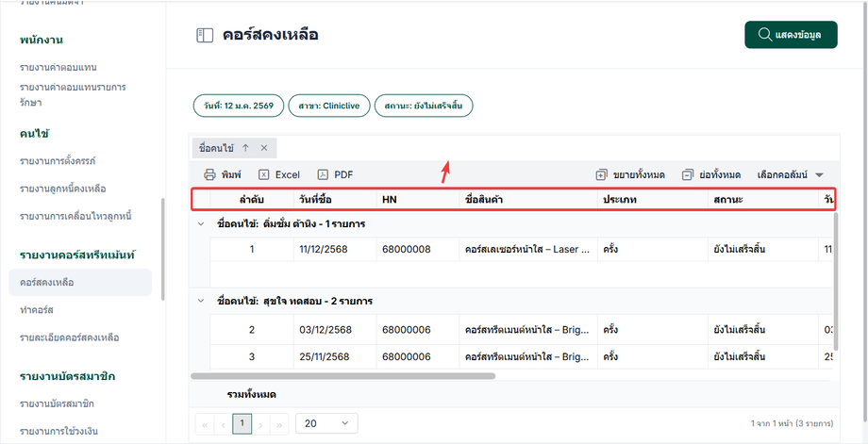The image size is (868, 444).
Task: Open the page size dropdown showing 20
Action: (326, 423)
